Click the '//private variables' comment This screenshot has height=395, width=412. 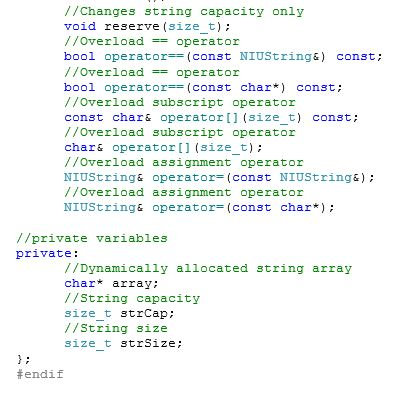[x=92, y=238]
